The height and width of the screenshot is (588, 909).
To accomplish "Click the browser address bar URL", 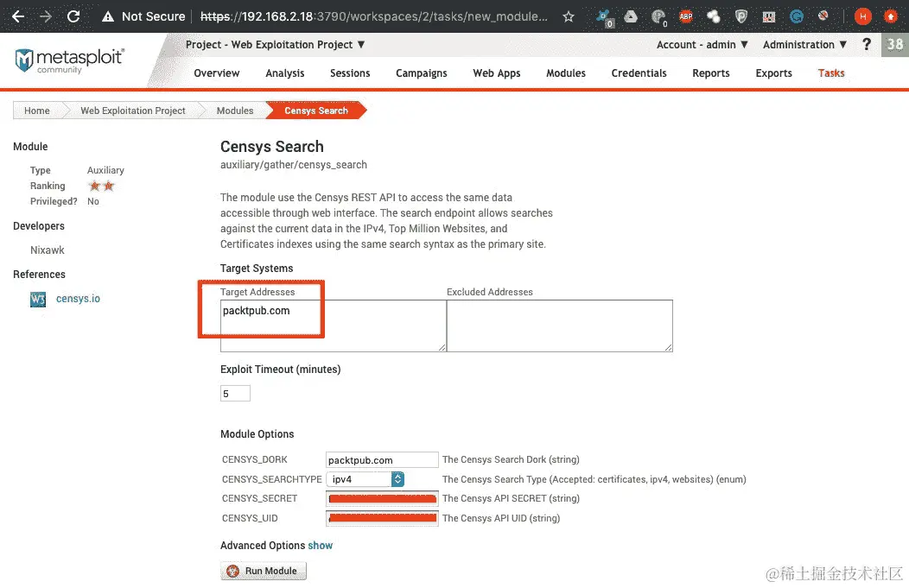I will click(374, 16).
